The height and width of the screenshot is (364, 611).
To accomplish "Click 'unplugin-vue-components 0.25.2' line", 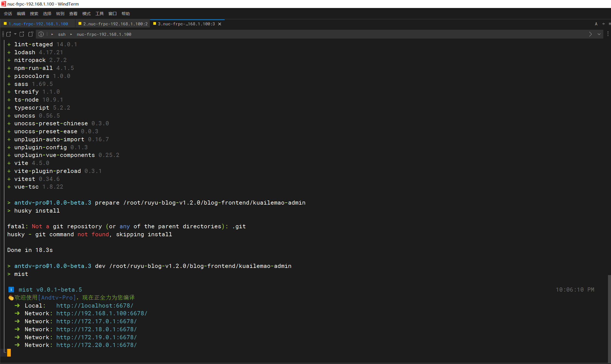I will [x=63, y=155].
